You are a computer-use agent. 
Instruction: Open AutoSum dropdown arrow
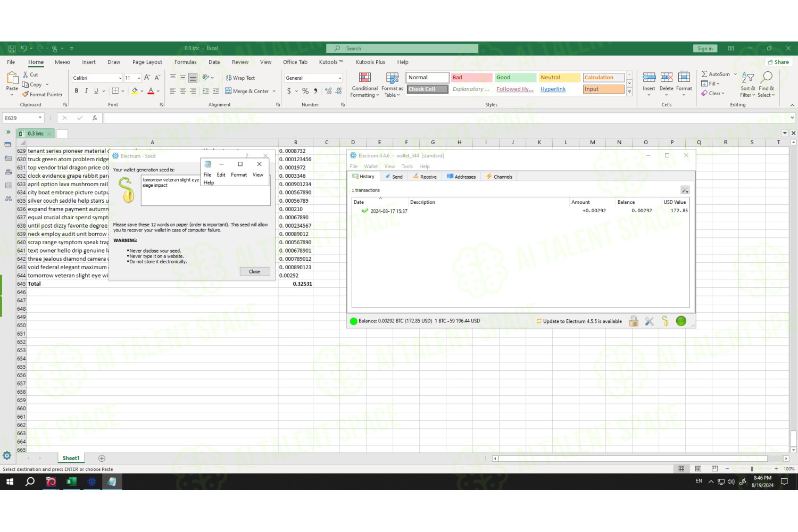point(735,74)
